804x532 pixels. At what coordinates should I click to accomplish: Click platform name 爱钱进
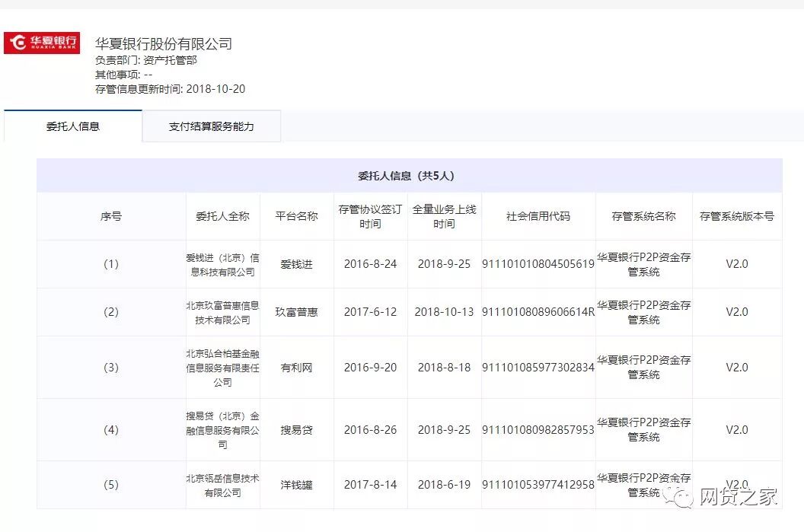pos(296,264)
